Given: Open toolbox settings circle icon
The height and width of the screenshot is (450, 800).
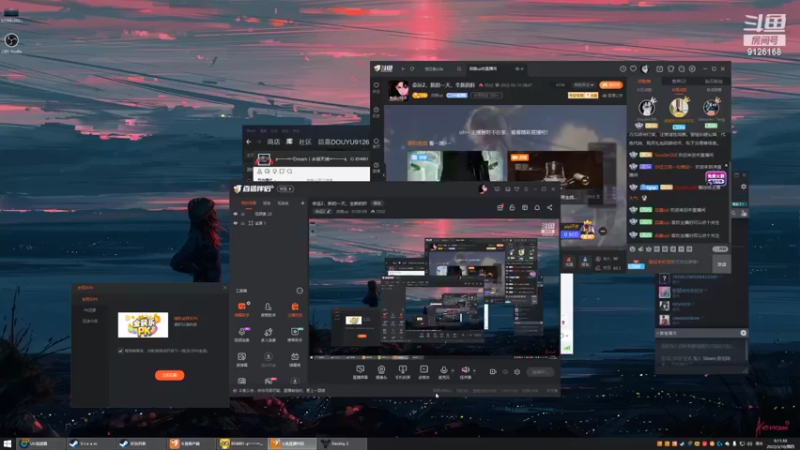Looking at the screenshot, I should point(299,290).
